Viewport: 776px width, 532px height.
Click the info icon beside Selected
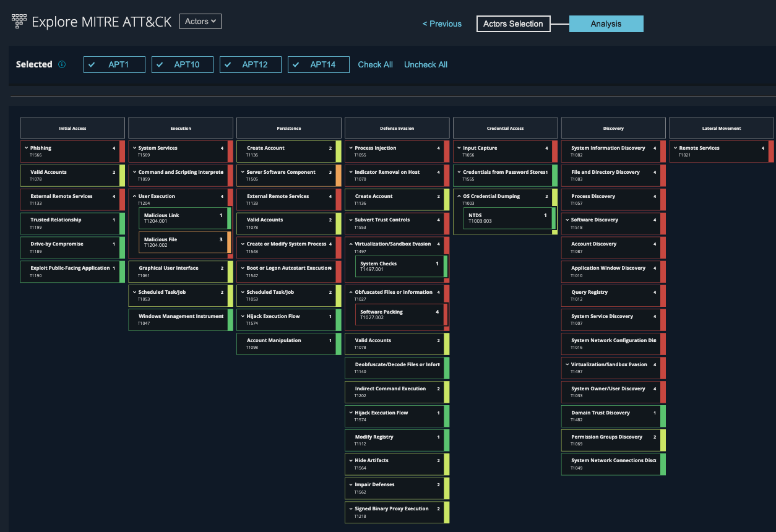[62, 64]
